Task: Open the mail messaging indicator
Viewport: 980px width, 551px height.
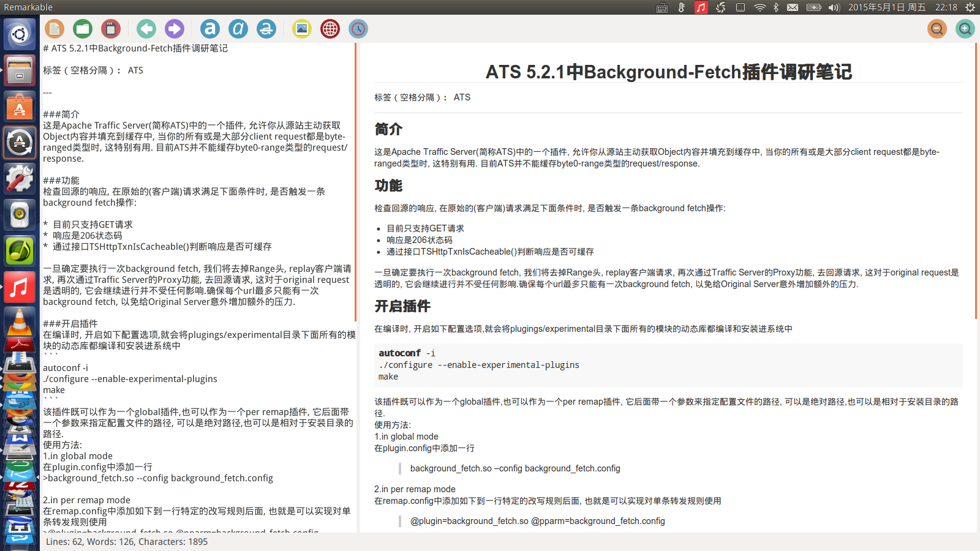Action: click(793, 7)
